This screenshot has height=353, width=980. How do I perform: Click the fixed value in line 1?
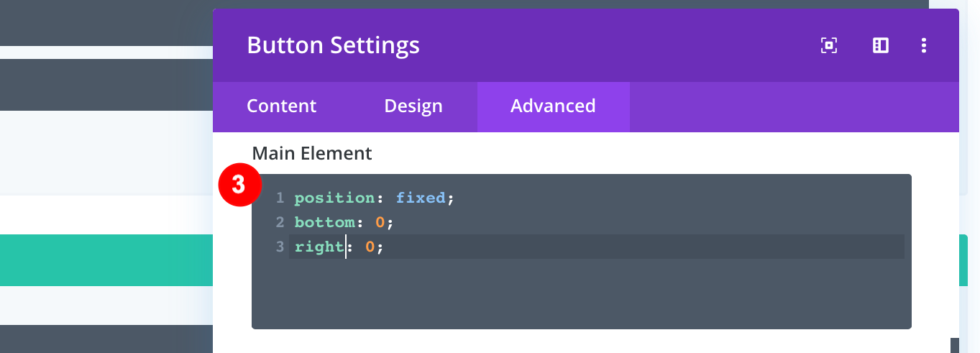421,198
